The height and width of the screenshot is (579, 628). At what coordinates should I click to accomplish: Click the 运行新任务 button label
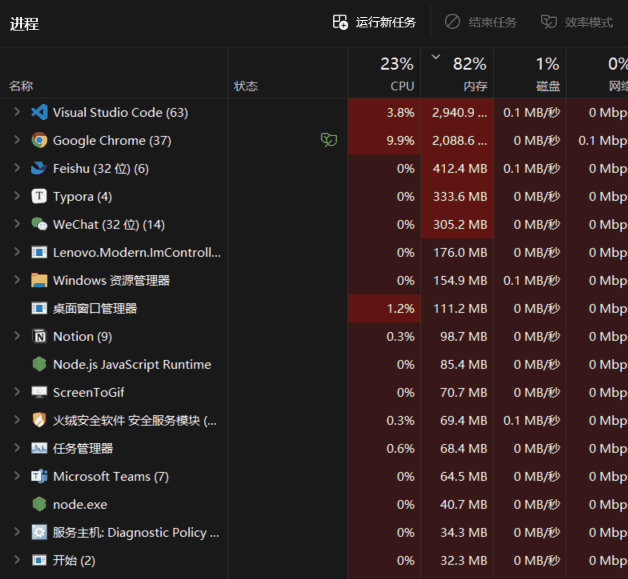[386, 22]
